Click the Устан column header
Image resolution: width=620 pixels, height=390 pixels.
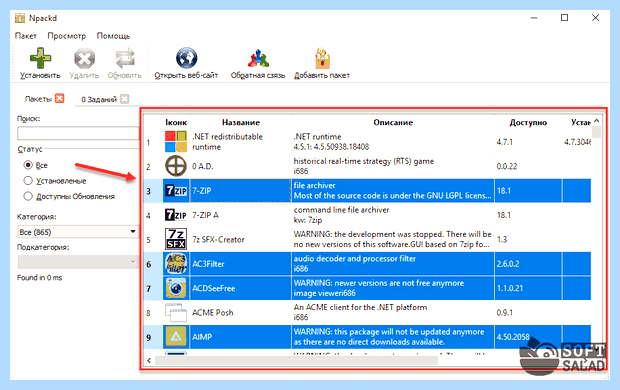pyautogui.click(x=580, y=123)
